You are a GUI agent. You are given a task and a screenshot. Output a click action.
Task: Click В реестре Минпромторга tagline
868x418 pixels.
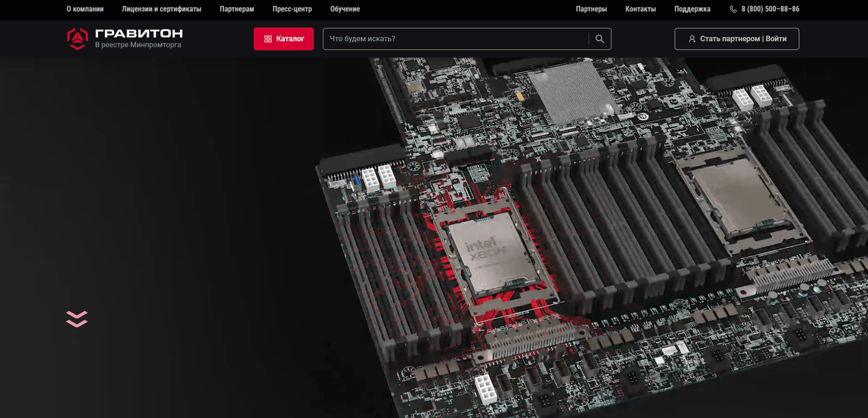point(138,45)
